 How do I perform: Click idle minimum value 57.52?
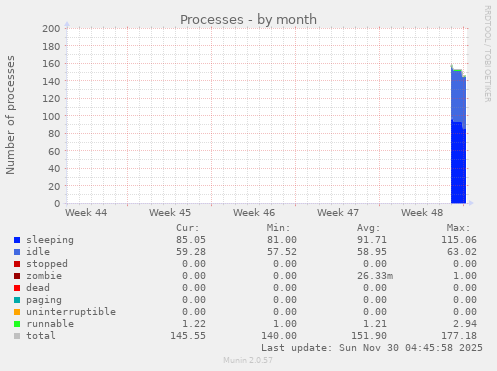(282, 252)
